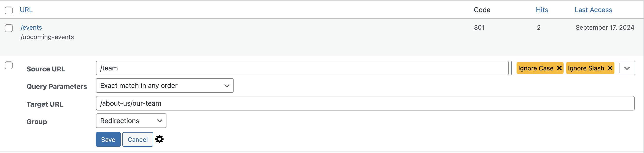Open the Group dropdown
Image resolution: width=644 pixels, height=153 pixels.
[131, 121]
